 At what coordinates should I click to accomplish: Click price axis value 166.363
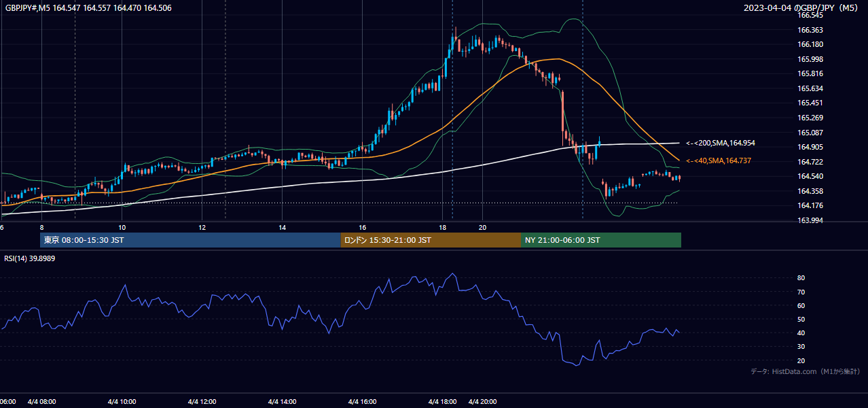[810, 30]
